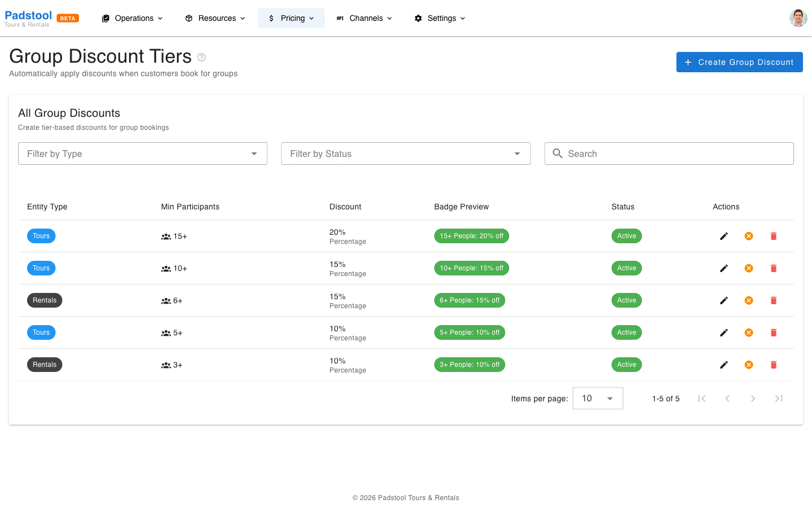
Task: Click the '15+ People: 20% off' badge
Action: pyautogui.click(x=471, y=236)
